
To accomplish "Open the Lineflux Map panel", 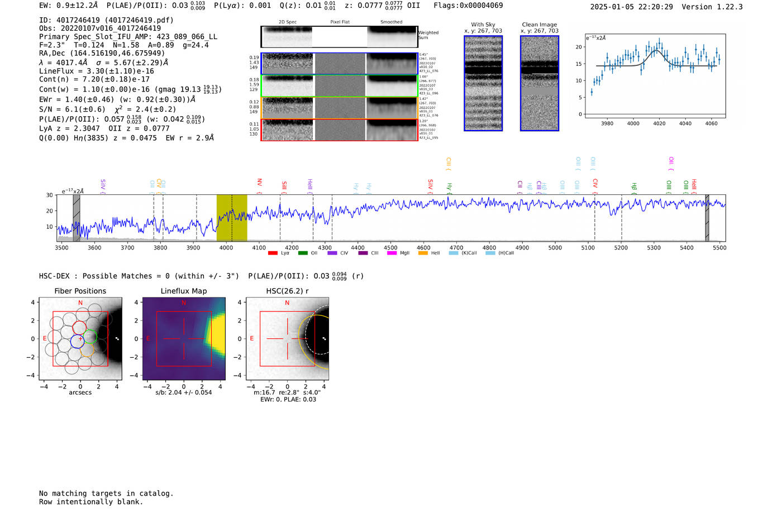I will [184, 339].
